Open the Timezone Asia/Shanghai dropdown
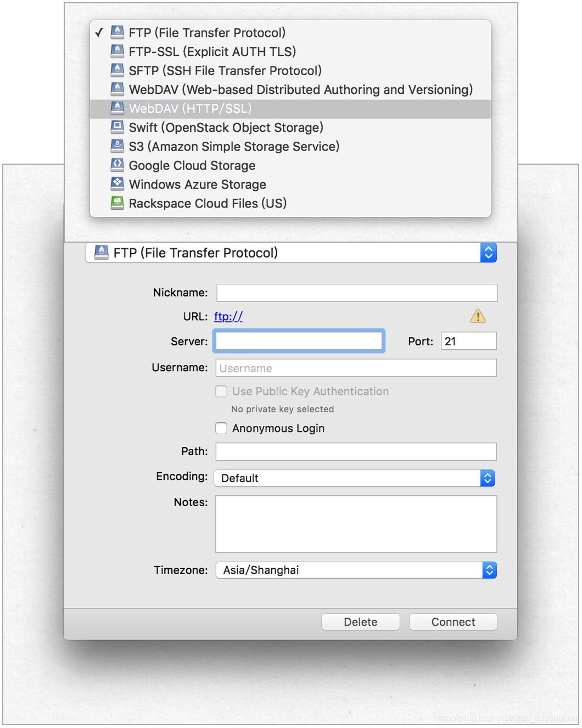The height and width of the screenshot is (728, 582). coord(356,570)
